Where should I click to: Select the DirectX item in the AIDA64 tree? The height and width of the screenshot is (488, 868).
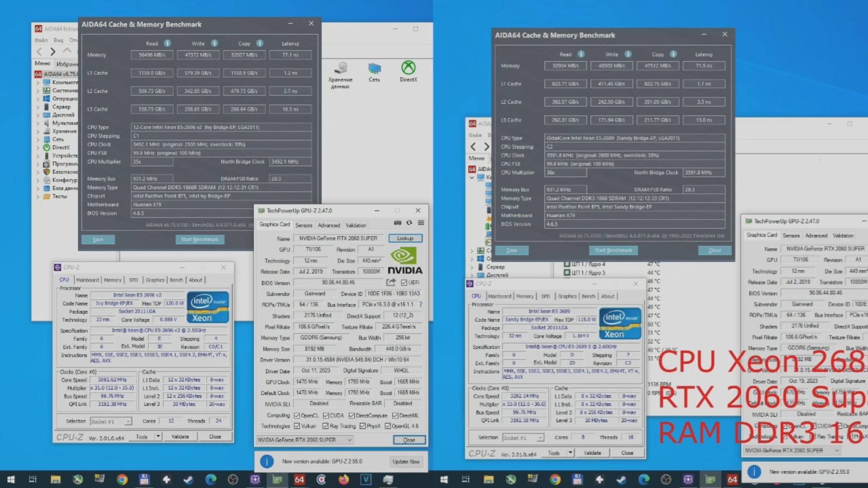pyautogui.click(x=61, y=147)
